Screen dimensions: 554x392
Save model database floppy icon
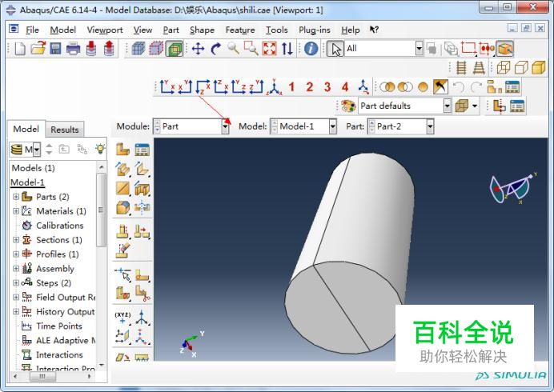pos(55,48)
